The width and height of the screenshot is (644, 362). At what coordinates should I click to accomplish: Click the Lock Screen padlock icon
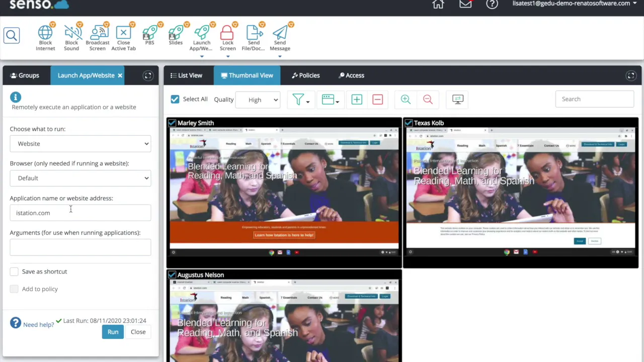coord(227,33)
